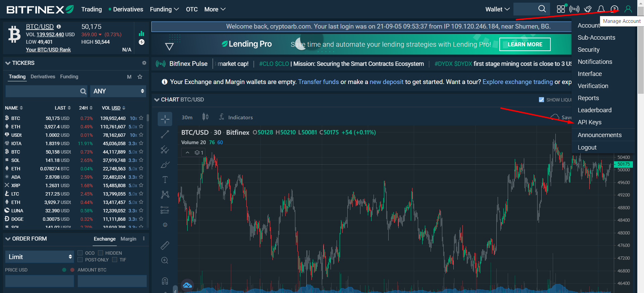Viewport: 644px width, 293px height.
Task: Toggle Show Liquidations checkbox
Action: point(541,99)
